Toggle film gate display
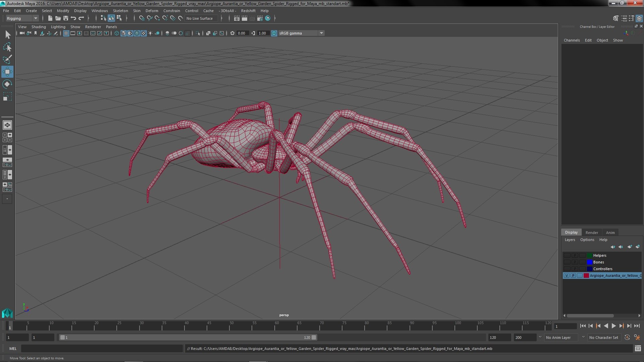This screenshot has height=362, width=644. 73,33
